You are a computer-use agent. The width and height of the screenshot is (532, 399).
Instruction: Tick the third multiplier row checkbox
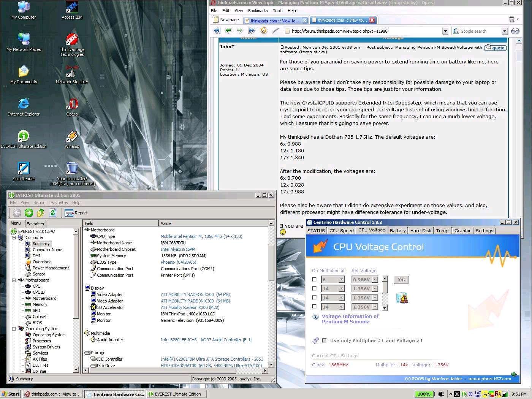pyautogui.click(x=314, y=298)
